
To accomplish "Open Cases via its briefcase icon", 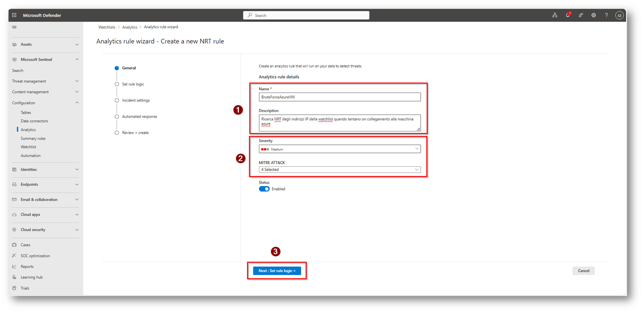I will point(15,245).
